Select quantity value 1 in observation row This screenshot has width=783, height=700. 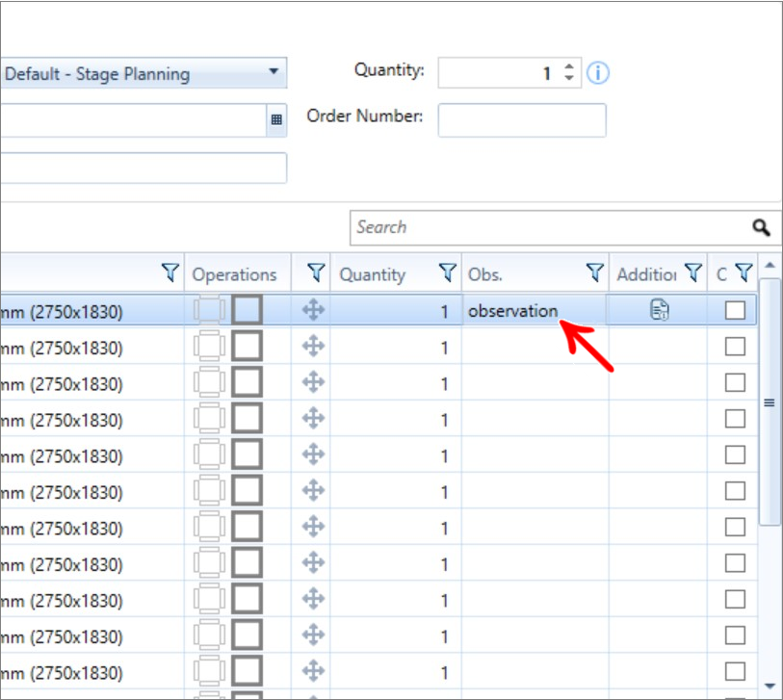tap(444, 312)
